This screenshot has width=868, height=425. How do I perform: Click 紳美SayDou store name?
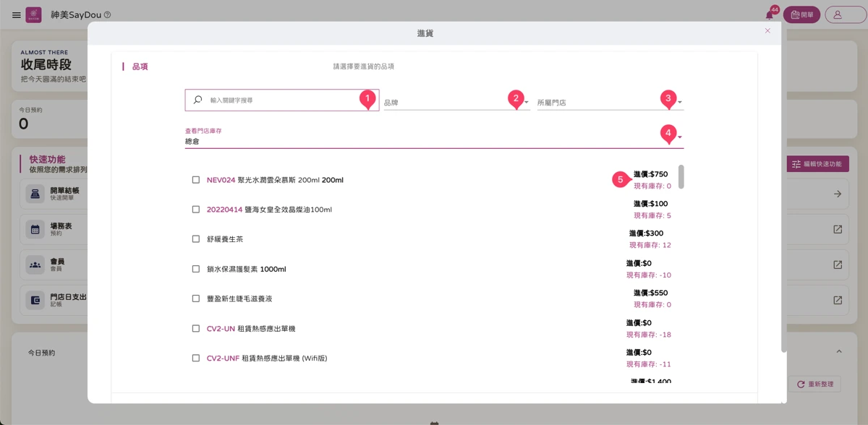(x=75, y=15)
